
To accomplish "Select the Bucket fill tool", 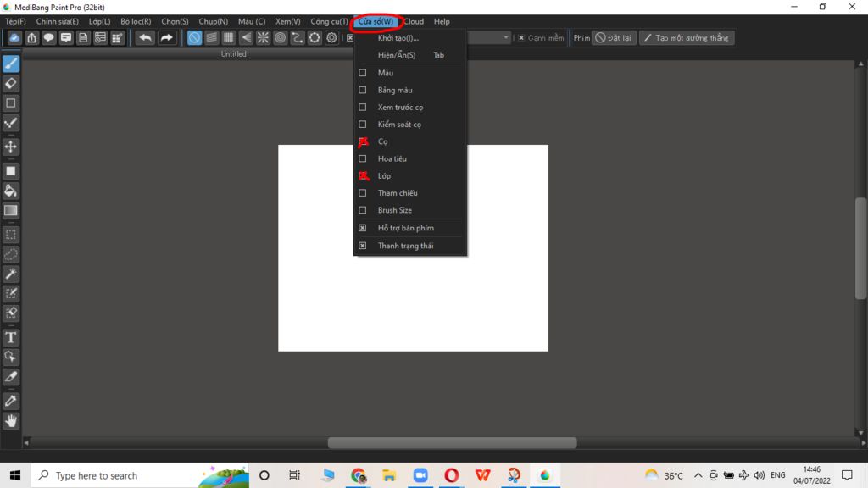I will pos(11,191).
